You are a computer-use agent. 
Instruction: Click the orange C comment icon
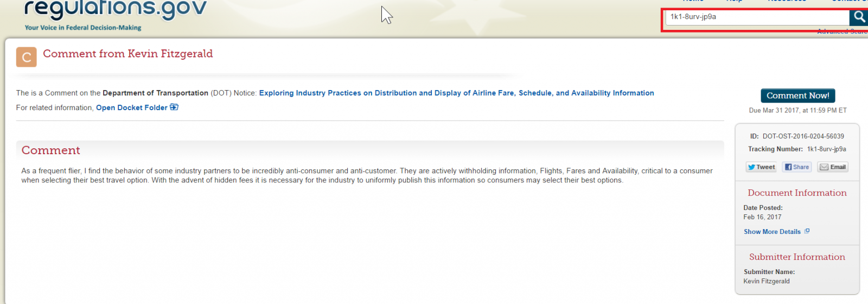click(27, 57)
